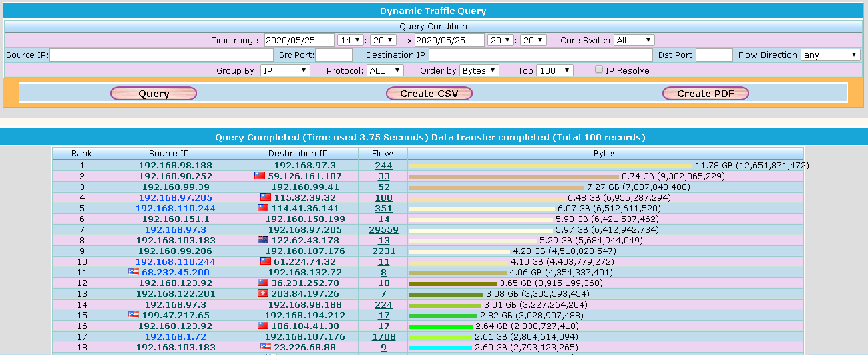Screen dimensions: 868x355
Task: Click the Source IP input field
Action: pos(162,55)
